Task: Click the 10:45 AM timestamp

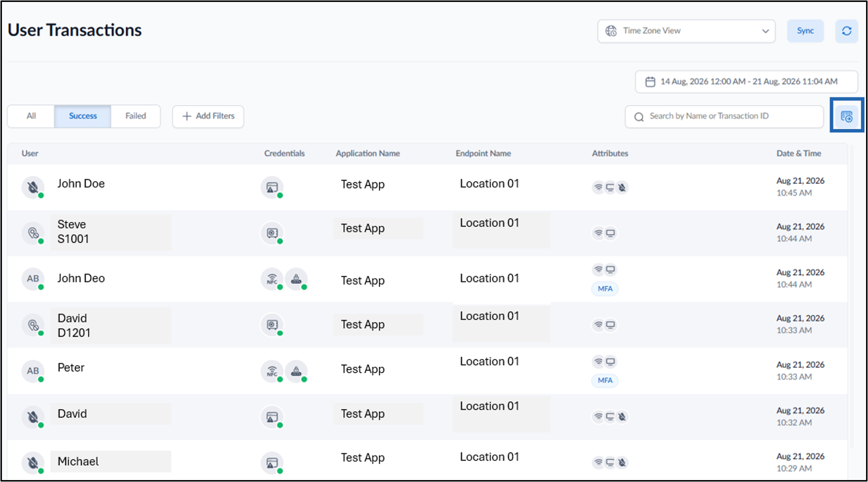Action: click(x=794, y=193)
